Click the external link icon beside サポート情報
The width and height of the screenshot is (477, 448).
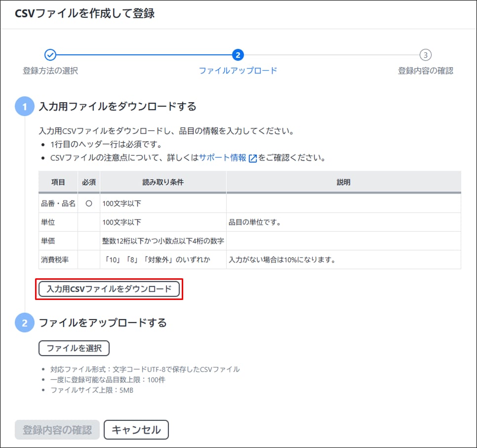point(253,158)
